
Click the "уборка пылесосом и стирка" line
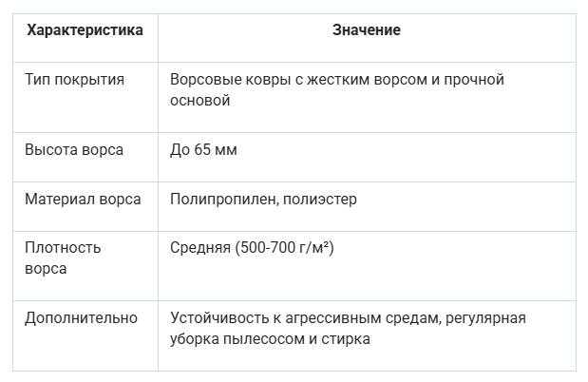point(270,338)
